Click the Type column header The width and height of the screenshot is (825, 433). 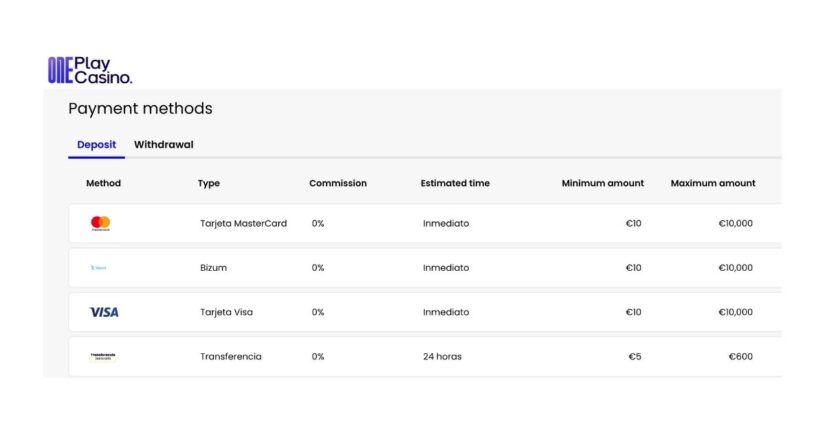point(209,184)
